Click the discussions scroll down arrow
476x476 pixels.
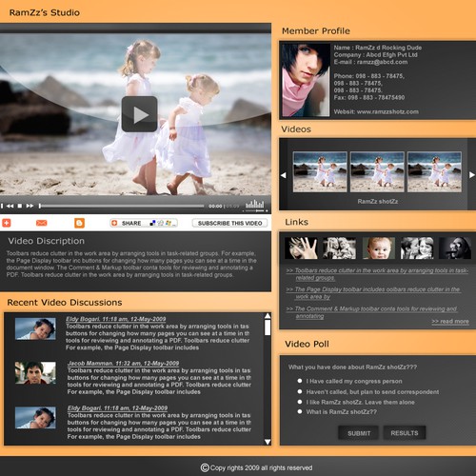[x=268, y=442]
